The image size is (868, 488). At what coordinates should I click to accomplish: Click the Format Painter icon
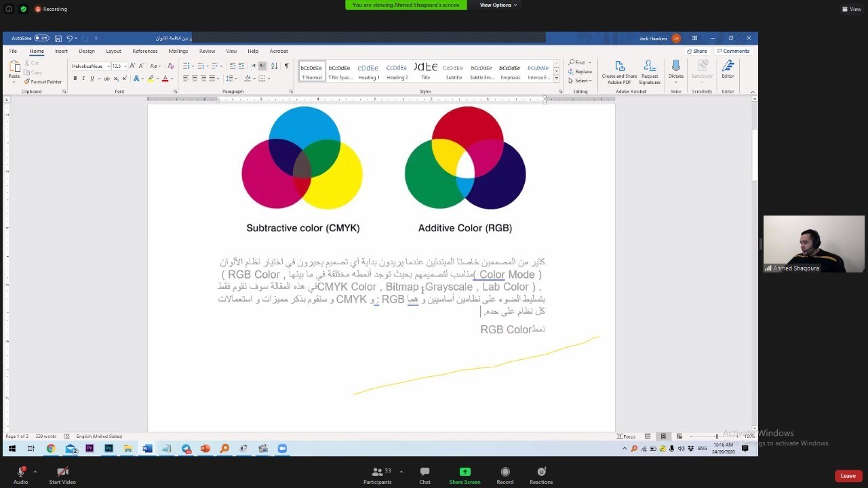click(x=43, y=82)
